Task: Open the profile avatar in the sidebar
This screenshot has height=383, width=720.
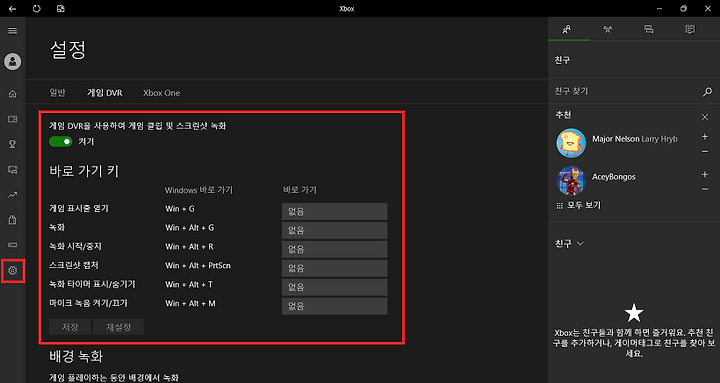Action: tap(13, 62)
